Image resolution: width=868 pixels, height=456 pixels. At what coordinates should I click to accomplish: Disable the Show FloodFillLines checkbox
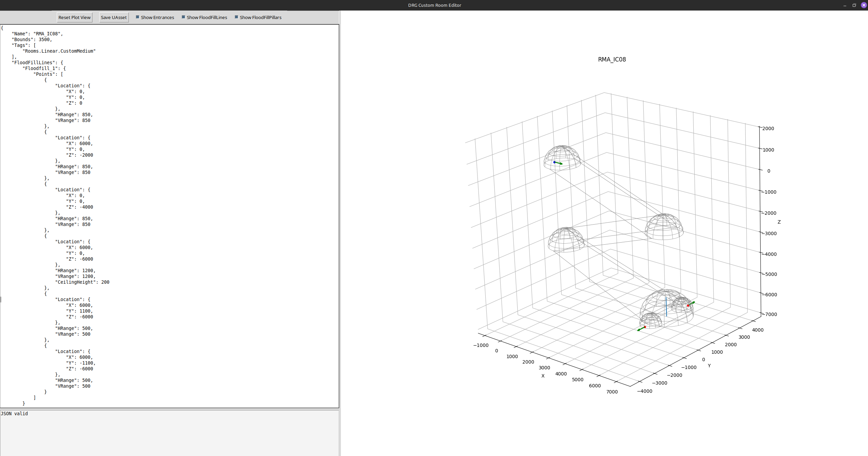[x=184, y=17]
